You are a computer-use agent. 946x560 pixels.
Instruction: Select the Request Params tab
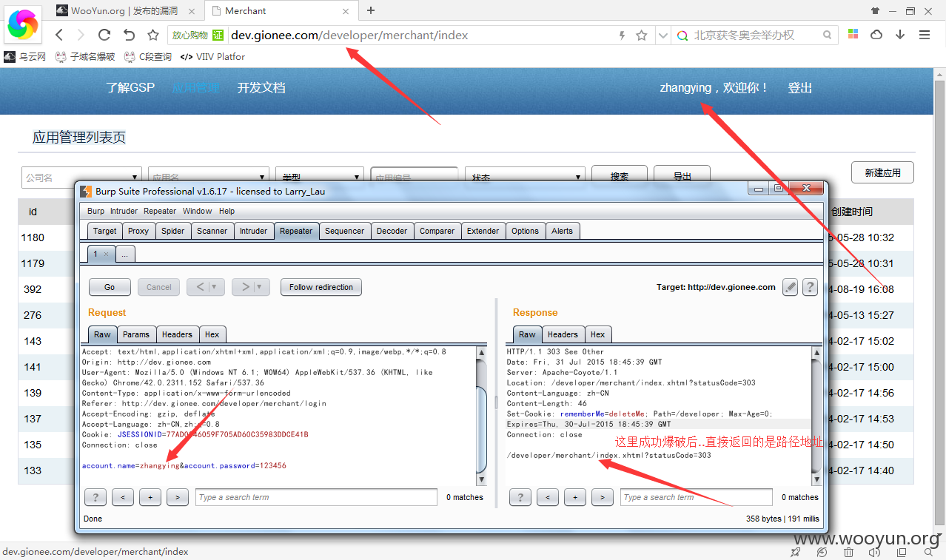click(x=136, y=334)
